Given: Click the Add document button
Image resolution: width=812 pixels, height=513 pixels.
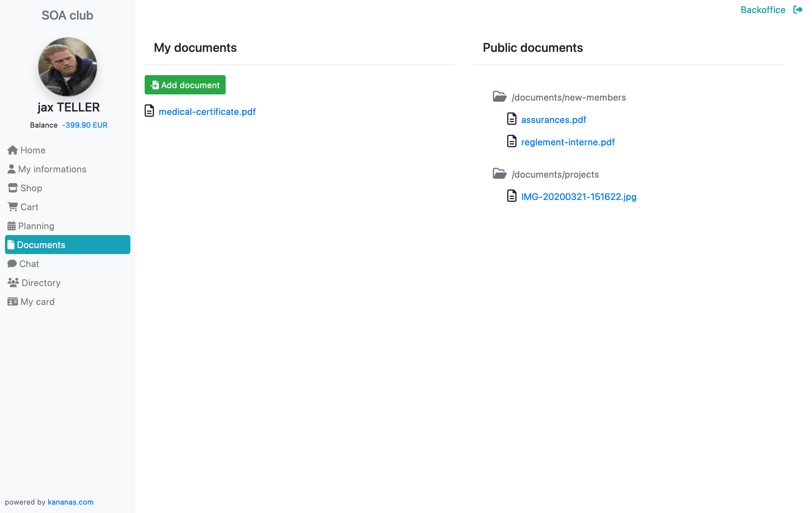Looking at the screenshot, I should [185, 85].
